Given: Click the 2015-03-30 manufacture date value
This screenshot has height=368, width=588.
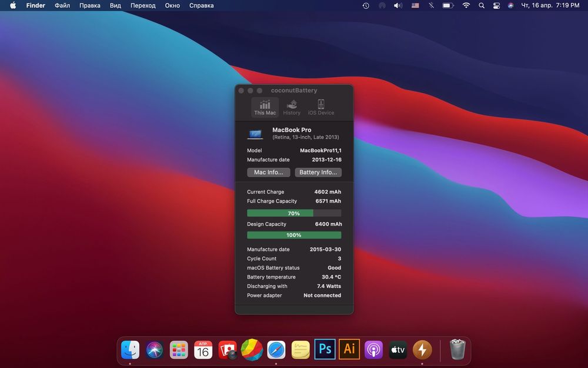Looking at the screenshot, I should pyautogui.click(x=326, y=249).
